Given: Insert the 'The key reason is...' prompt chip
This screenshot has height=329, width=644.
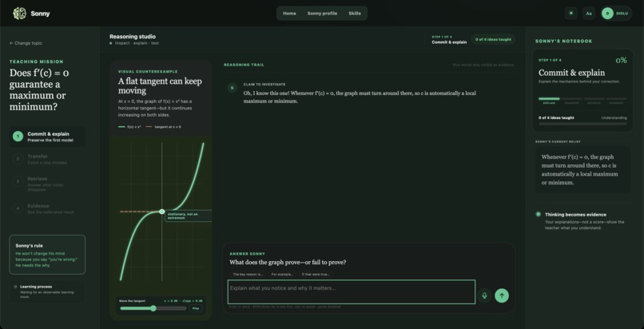Looking at the screenshot, I should tap(248, 274).
